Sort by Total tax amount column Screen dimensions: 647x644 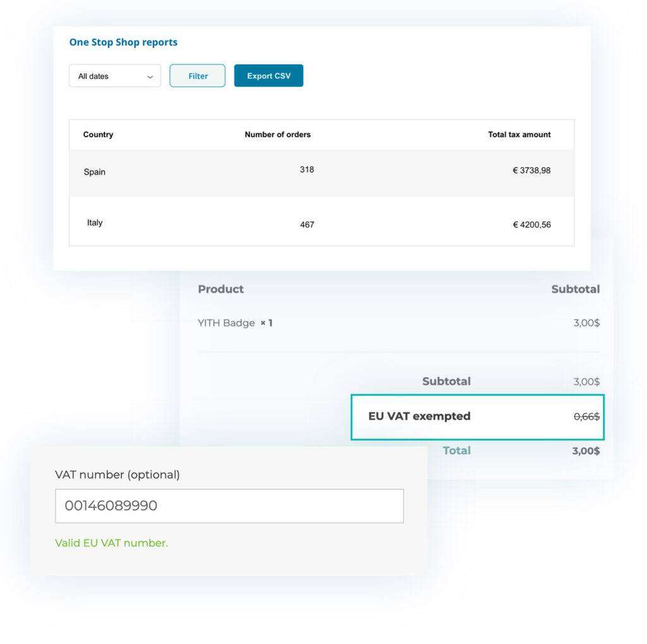point(519,134)
